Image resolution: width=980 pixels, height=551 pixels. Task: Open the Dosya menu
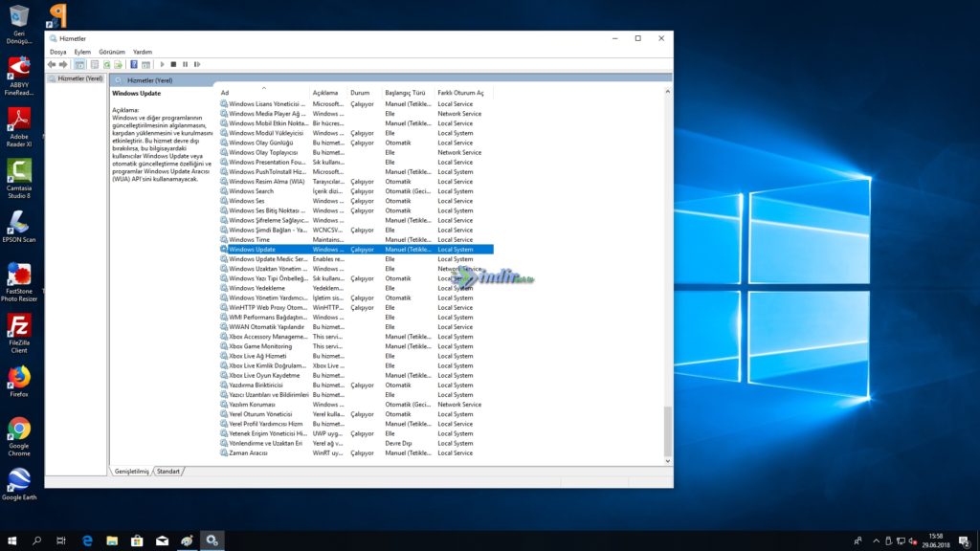(58, 52)
